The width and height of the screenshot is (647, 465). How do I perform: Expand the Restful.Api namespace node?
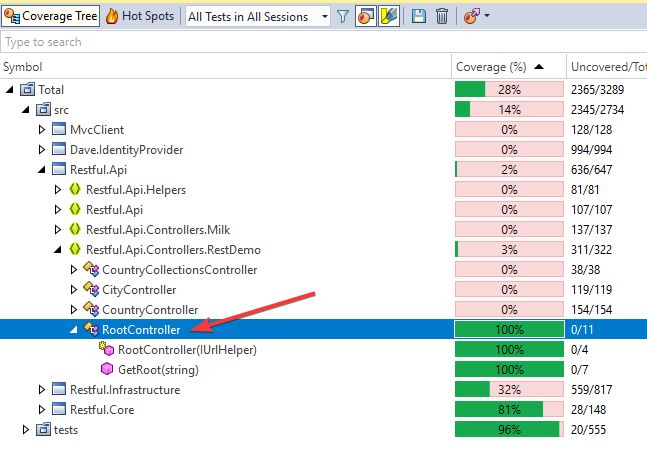(x=58, y=210)
